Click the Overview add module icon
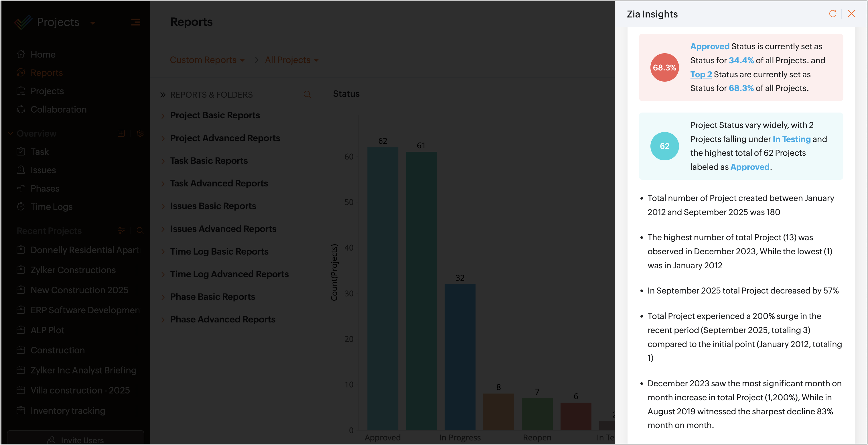868x445 pixels. coord(121,133)
